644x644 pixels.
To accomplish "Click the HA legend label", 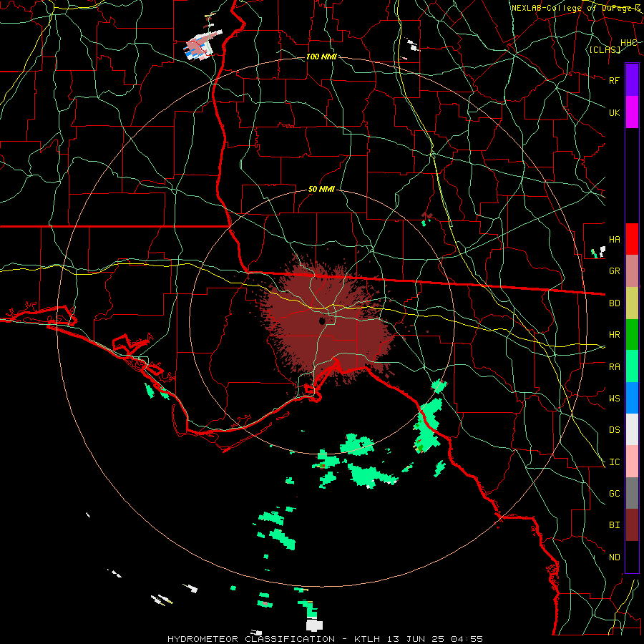I will coord(614,240).
